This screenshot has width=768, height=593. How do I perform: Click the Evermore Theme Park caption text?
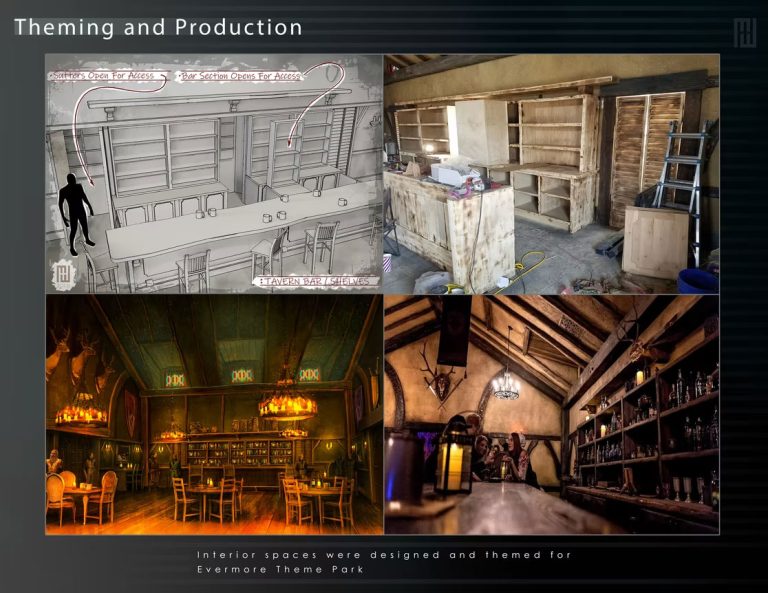(x=384, y=562)
